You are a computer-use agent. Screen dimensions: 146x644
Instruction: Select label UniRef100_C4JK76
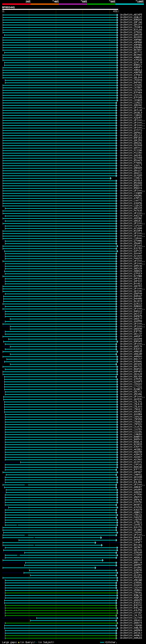pos(131,427)
